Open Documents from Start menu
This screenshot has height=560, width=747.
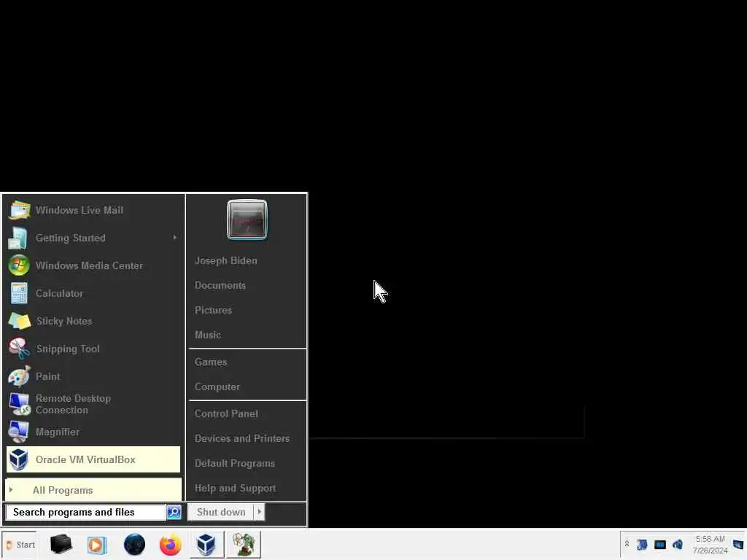tap(220, 285)
